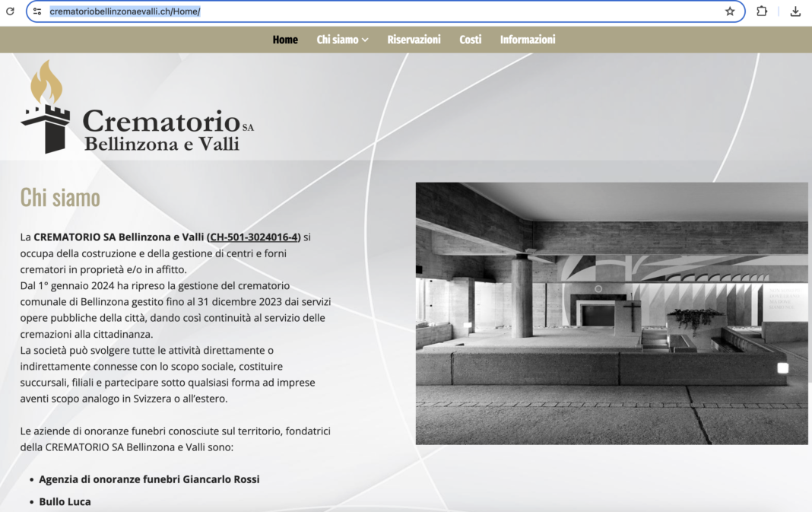This screenshot has width=812, height=512.
Task: Open the browser extensions puzzle icon
Action: 762,11
